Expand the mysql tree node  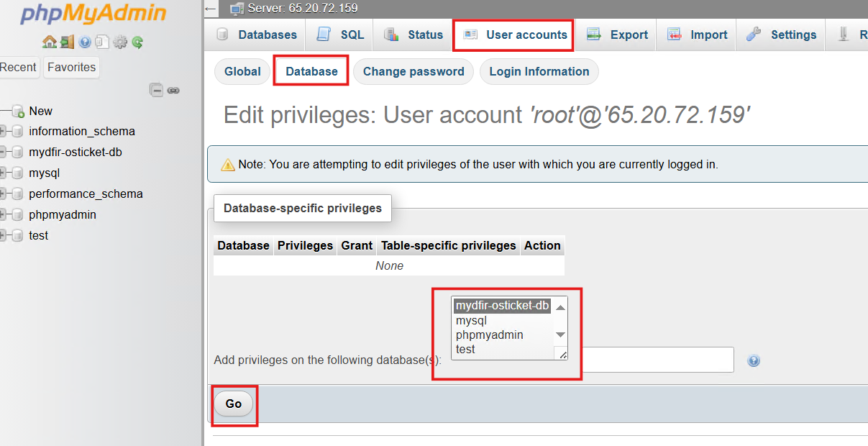3,173
